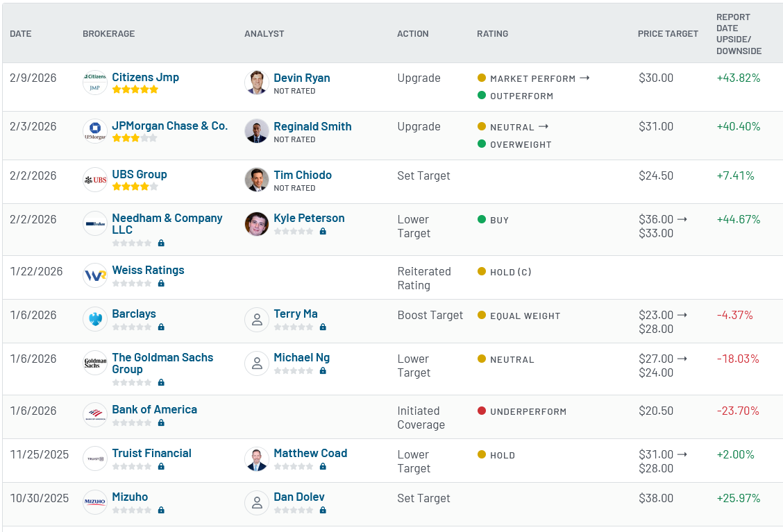This screenshot has height=532, width=783.
Task: Click the -23.70% downside value
Action: [x=738, y=411]
